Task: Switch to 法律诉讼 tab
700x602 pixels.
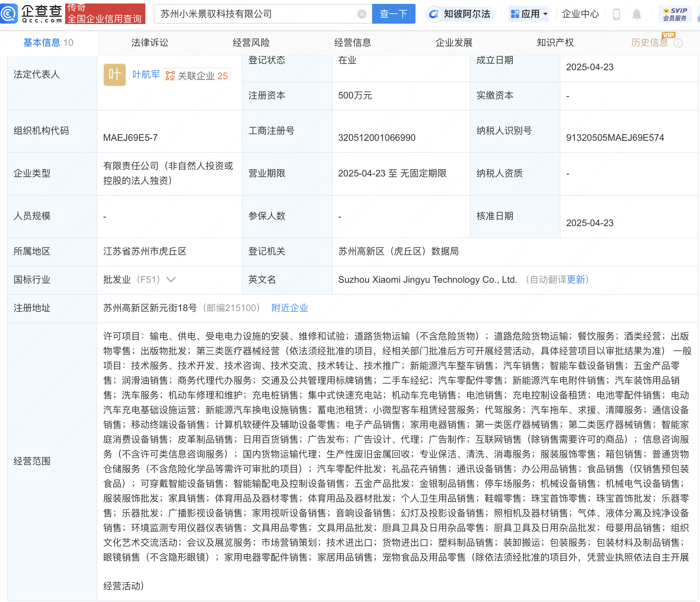Action: click(150, 43)
